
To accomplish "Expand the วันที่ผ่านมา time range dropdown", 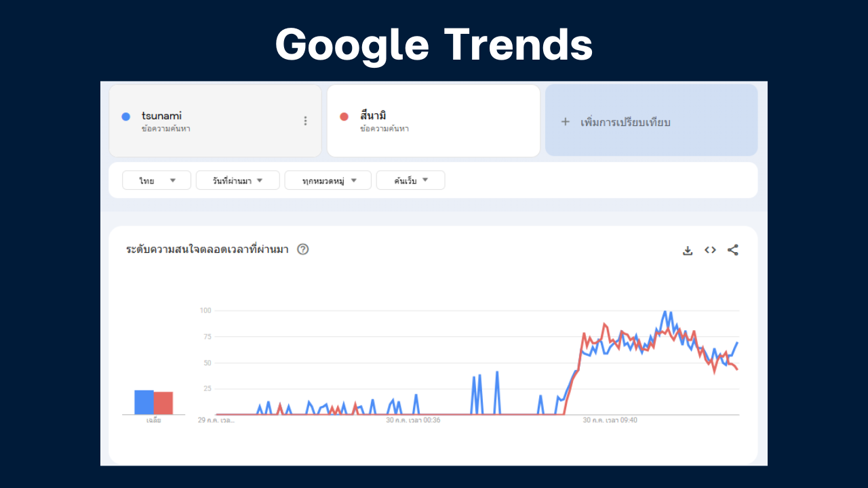I will coord(237,180).
